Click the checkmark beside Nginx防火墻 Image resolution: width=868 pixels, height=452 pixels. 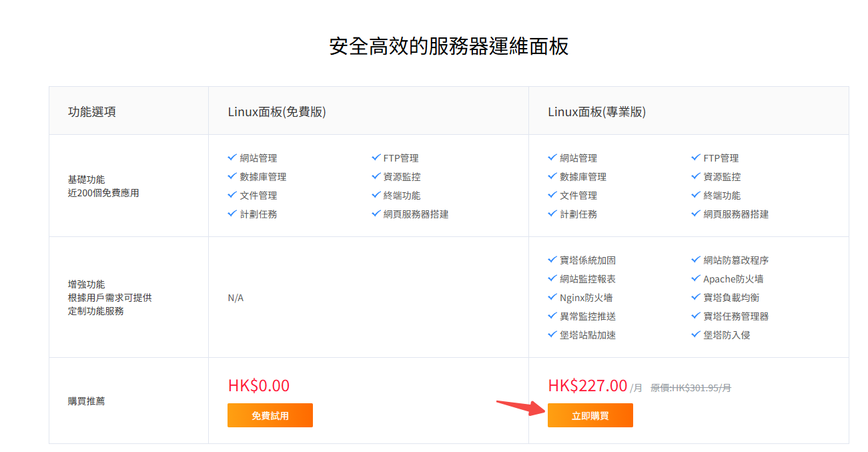[552, 297]
